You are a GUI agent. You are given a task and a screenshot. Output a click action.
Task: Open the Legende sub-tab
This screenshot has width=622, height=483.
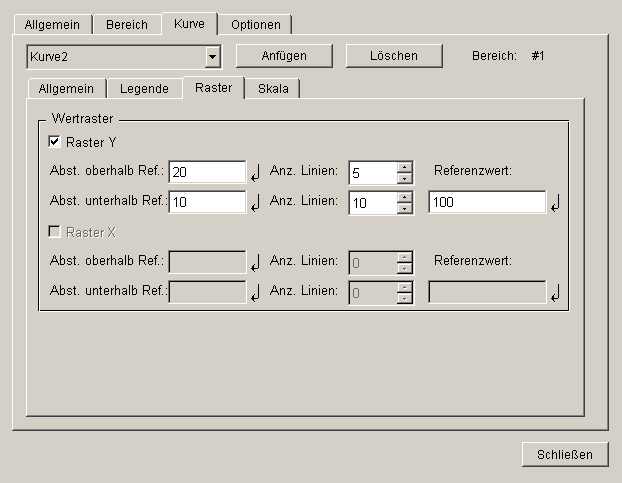point(144,88)
